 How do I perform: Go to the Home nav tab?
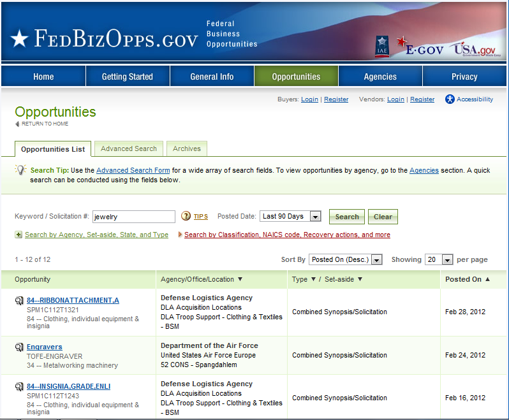point(43,76)
